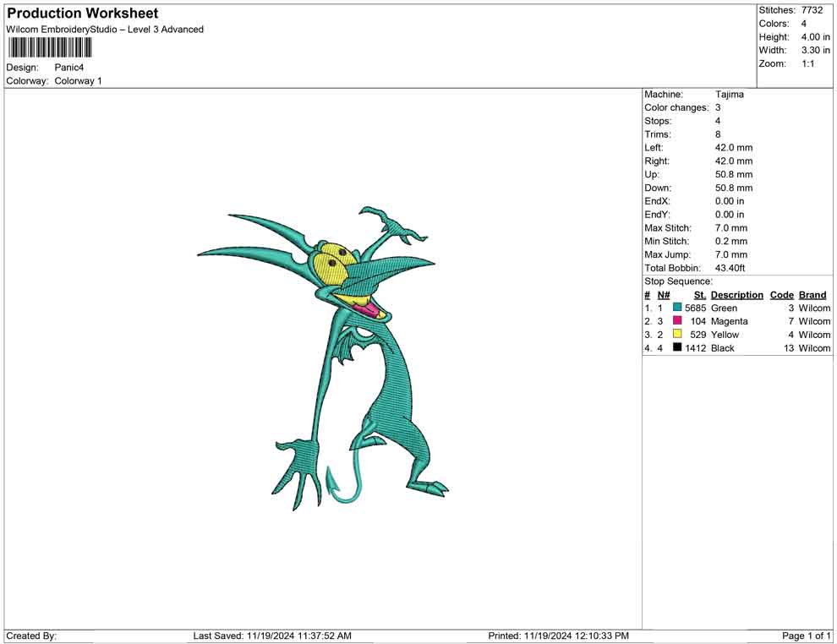Select 'Wilcom EmbroideryStudio – Level 3 Advanced' text
The height and width of the screenshot is (644, 837).
[105, 30]
